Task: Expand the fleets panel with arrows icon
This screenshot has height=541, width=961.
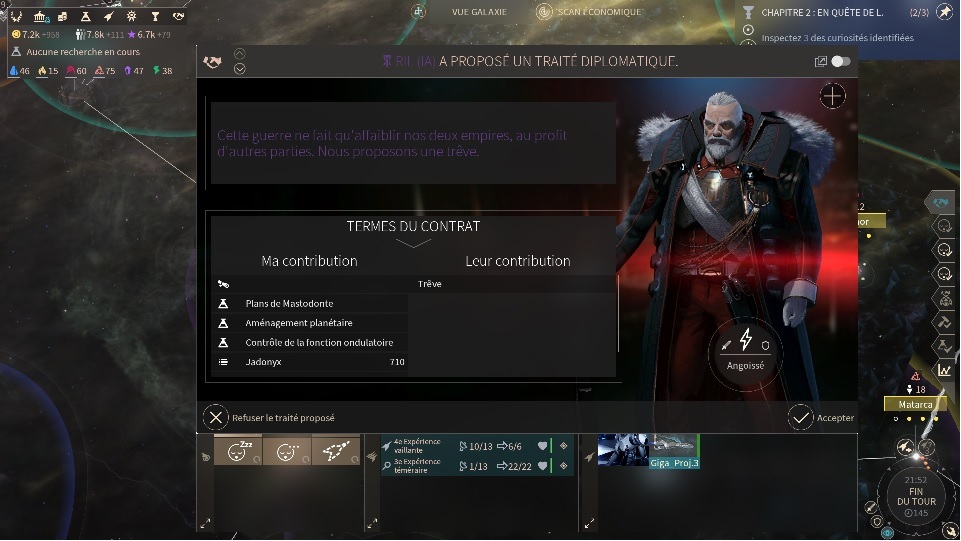Action: tap(372, 523)
